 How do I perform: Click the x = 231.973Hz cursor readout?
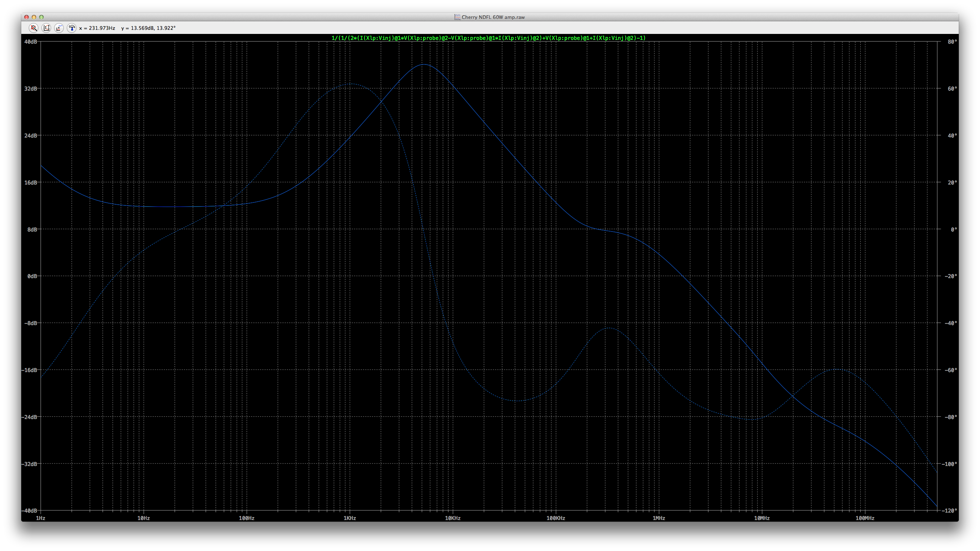(97, 28)
